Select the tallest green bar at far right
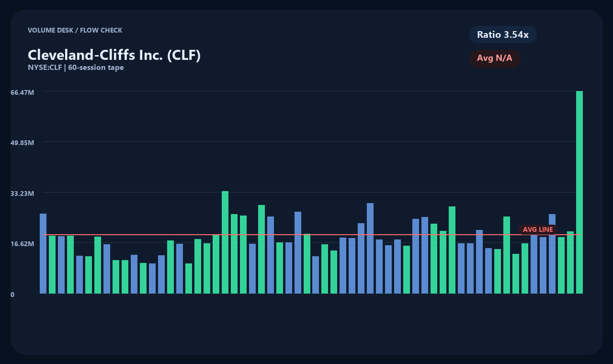613x364 pixels. (579, 192)
